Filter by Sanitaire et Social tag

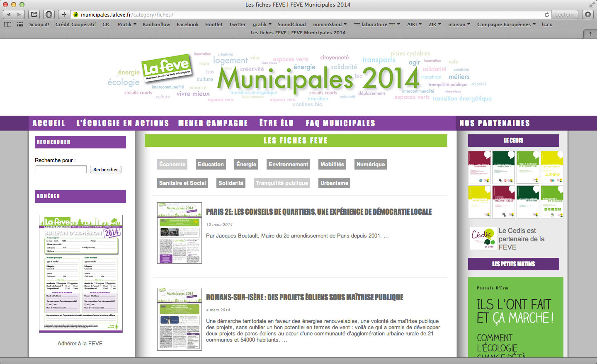tap(182, 183)
